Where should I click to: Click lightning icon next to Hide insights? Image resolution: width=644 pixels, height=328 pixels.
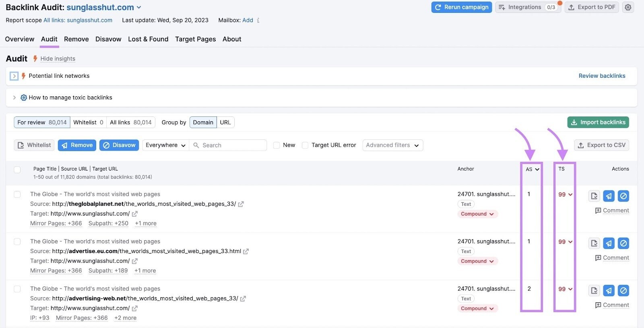pos(35,58)
